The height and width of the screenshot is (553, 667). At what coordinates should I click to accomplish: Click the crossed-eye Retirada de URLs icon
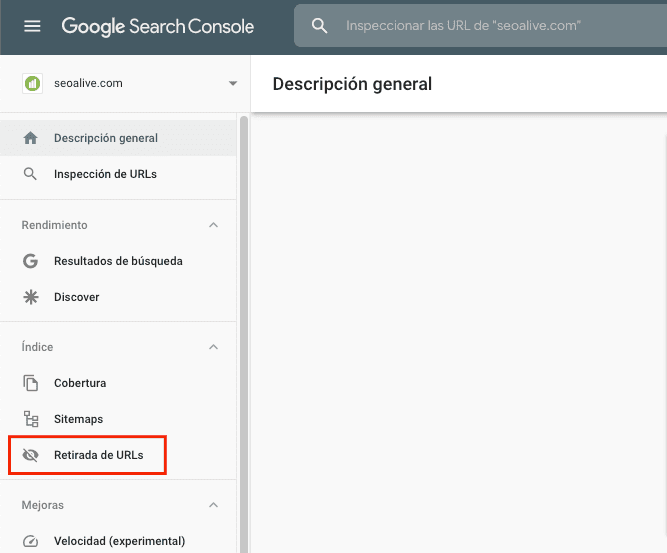tap(30, 455)
